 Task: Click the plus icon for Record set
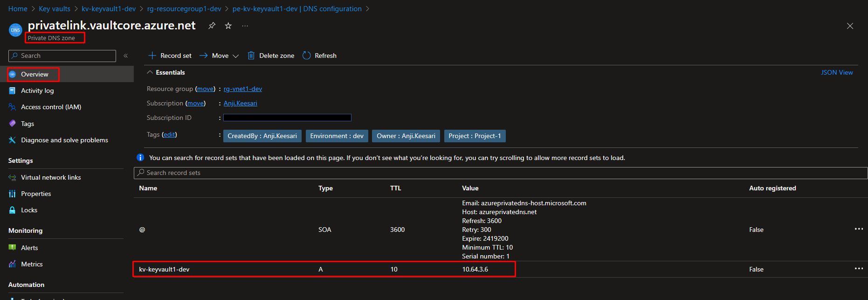coord(152,56)
